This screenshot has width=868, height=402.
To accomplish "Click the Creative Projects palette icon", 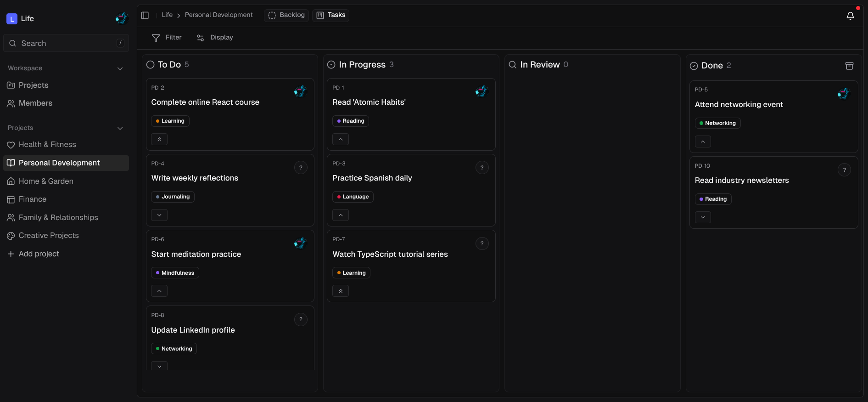I will pyautogui.click(x=11, y=236).
